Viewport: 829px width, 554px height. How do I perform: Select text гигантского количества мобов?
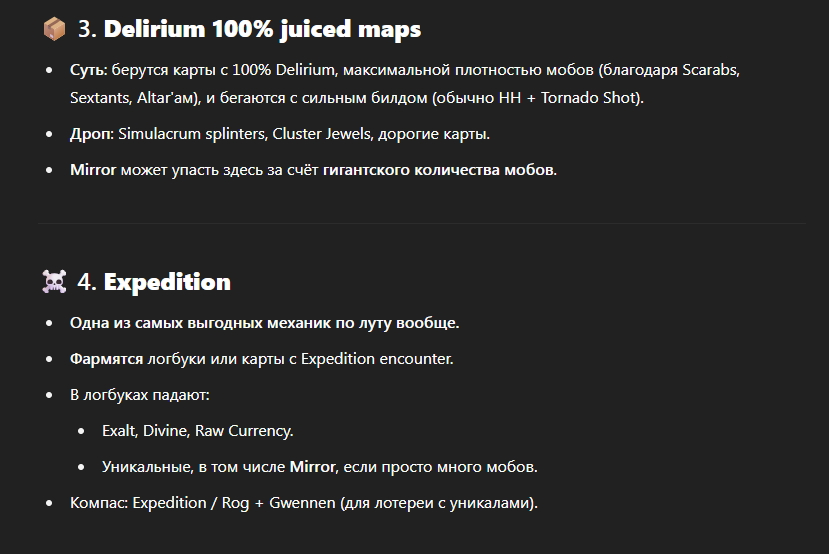tap(439, 170)
